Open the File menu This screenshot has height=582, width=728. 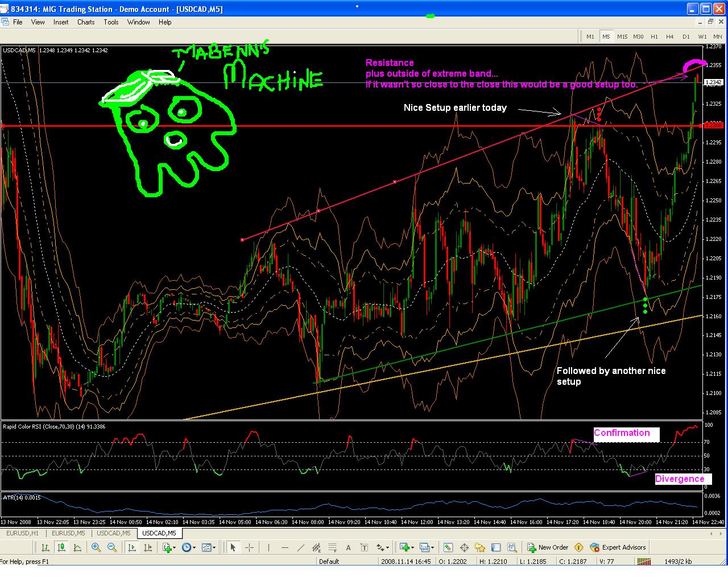(18, 22)
